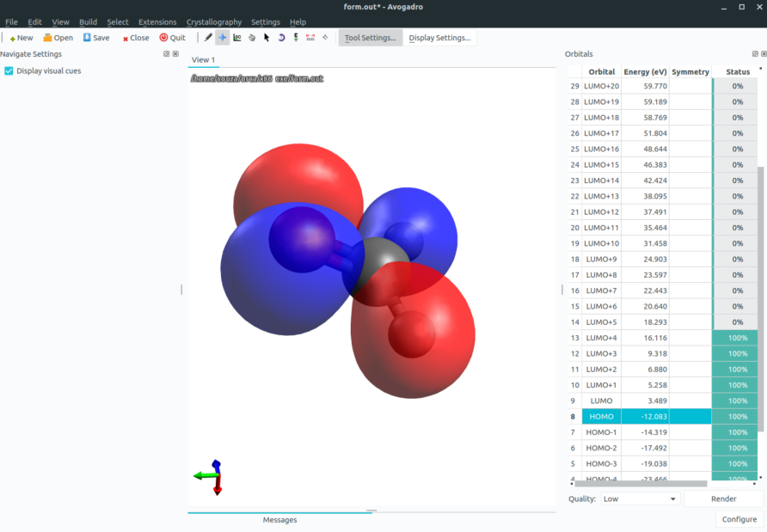Activate the Navigate tool

point(222,37)
